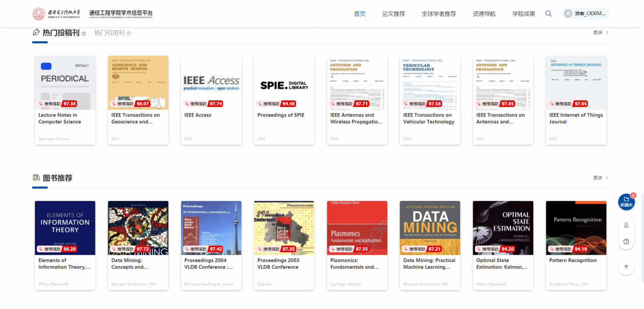The image size is (644, 309).
Task: Switch to the 热门引用刊 tab
Action: point(110,33)
